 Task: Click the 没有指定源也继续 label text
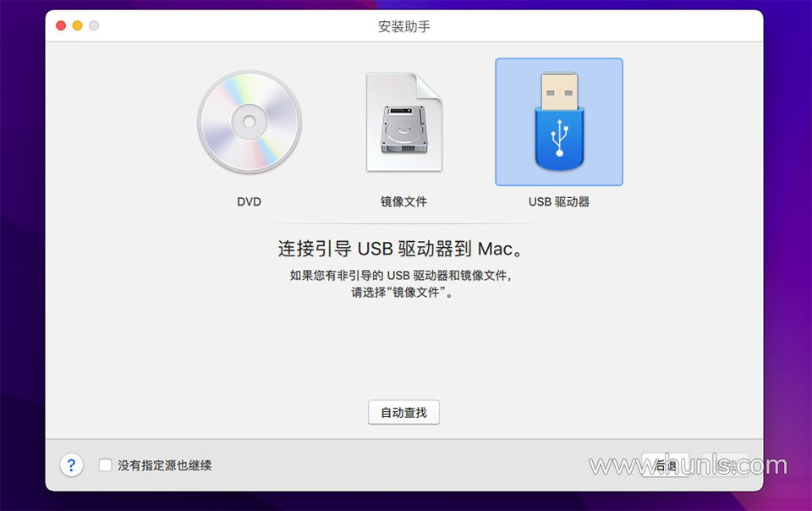165,465
